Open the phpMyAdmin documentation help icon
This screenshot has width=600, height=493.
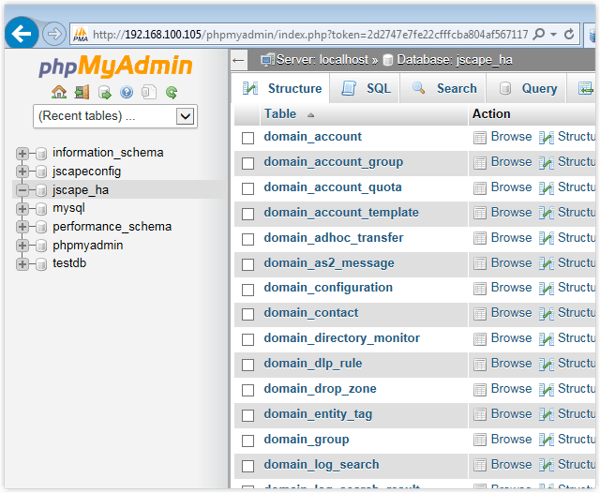pyautogui.click(x=126, y=92)
